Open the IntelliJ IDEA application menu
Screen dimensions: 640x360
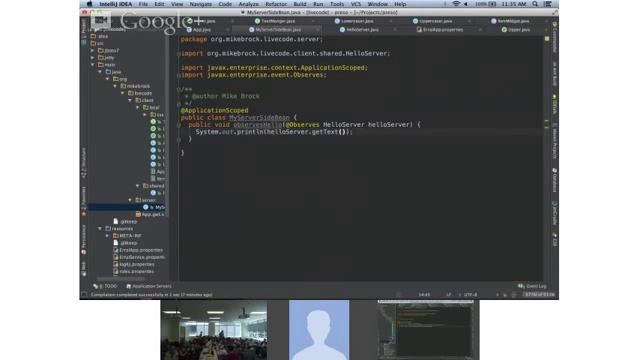click(116, 4)
